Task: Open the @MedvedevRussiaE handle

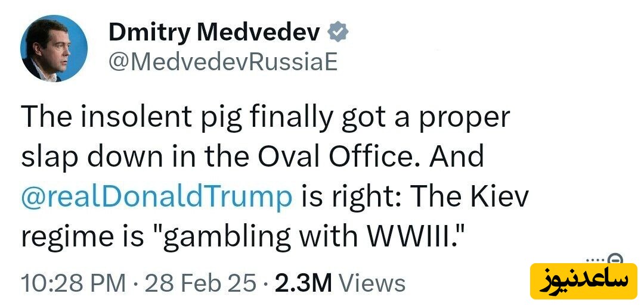Action: coord(222,61)
